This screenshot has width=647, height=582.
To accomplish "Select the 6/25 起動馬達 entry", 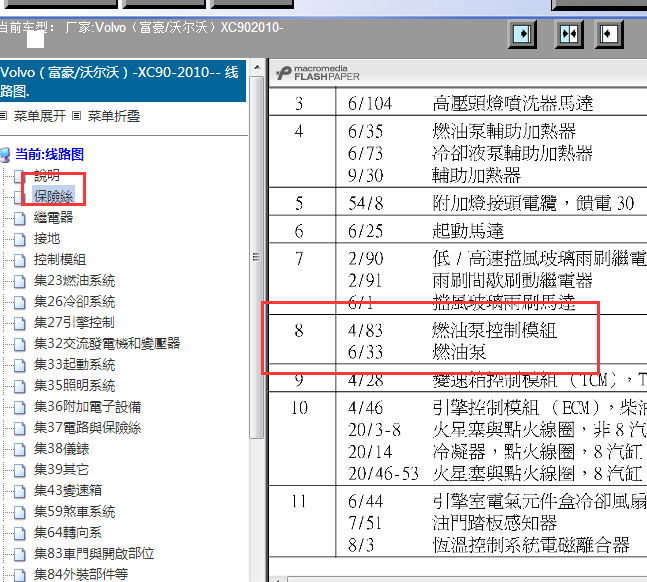I will pyautogui.click(x=426, y=231).
